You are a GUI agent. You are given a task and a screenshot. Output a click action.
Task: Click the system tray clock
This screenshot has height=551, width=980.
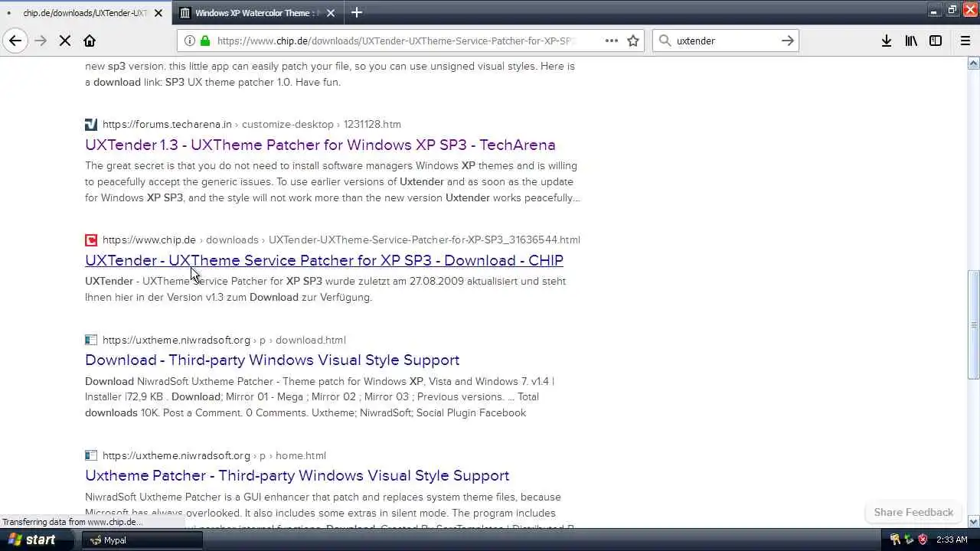tap(952, 540)
